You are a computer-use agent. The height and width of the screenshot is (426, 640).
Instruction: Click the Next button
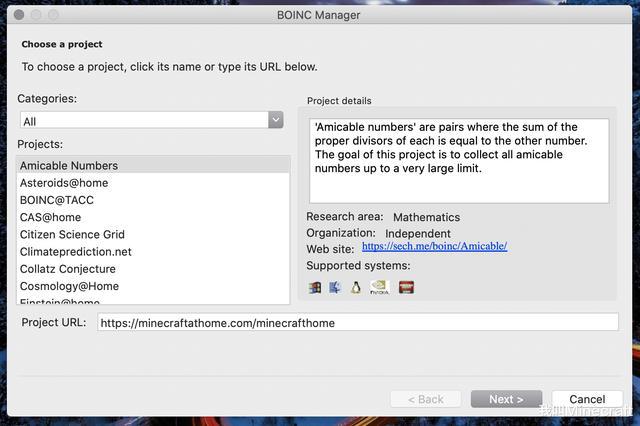(x=507, y=399)
